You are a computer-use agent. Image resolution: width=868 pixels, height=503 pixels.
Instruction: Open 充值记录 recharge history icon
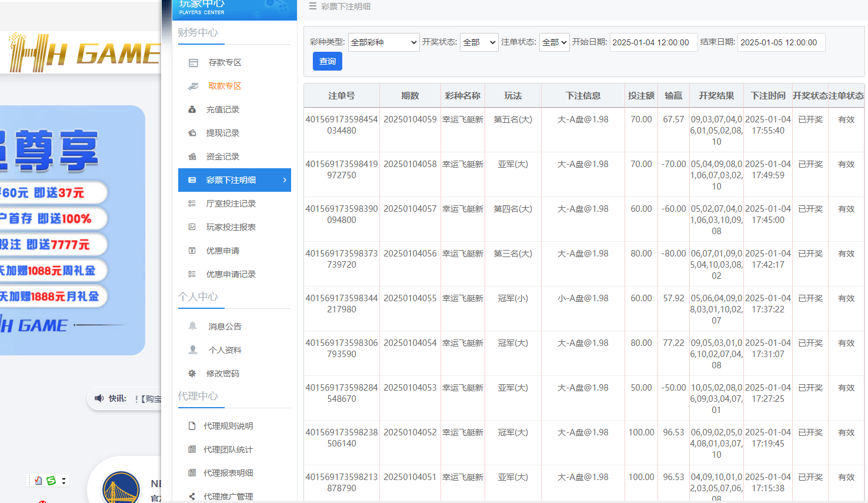193,109
